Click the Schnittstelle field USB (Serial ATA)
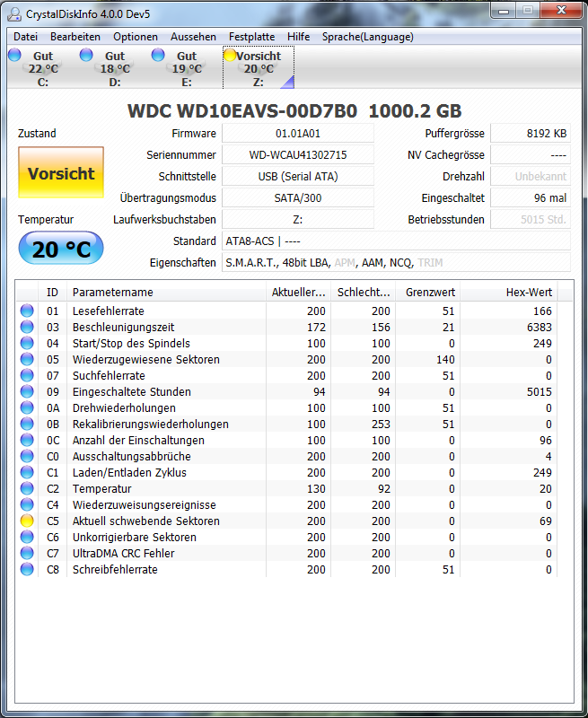 (x=298, y=176)
